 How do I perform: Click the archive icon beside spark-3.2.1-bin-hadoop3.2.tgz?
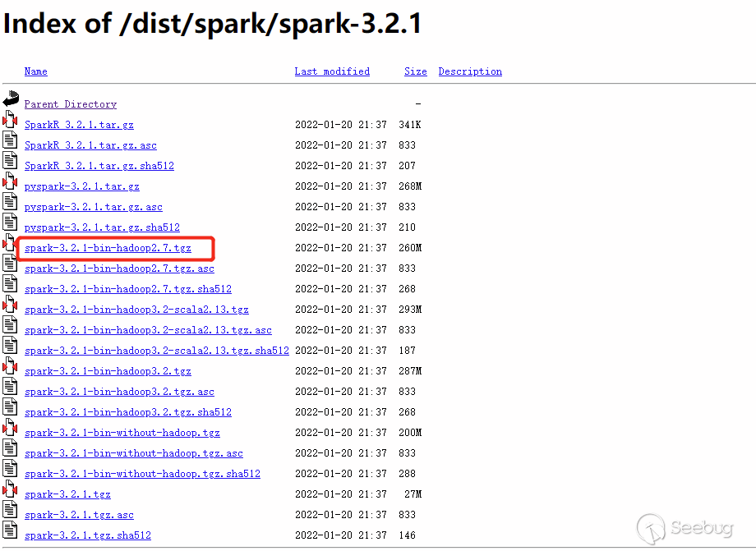[x=10, y=366]
